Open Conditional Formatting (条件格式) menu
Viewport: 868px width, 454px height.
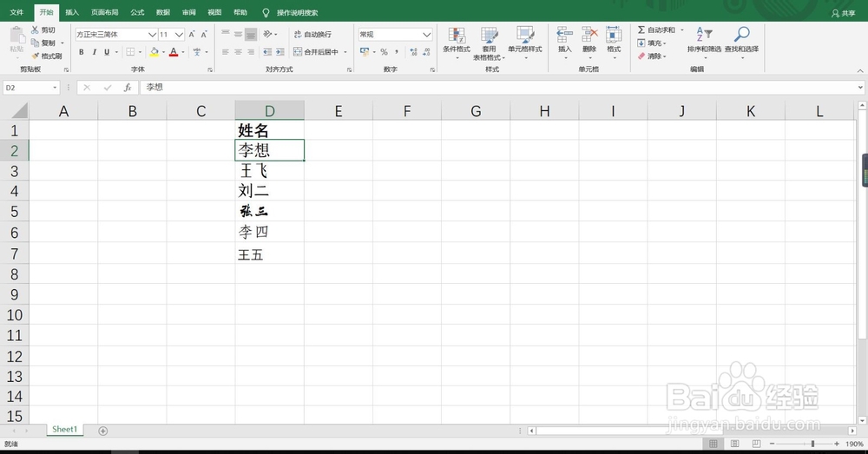pos(457,42)
